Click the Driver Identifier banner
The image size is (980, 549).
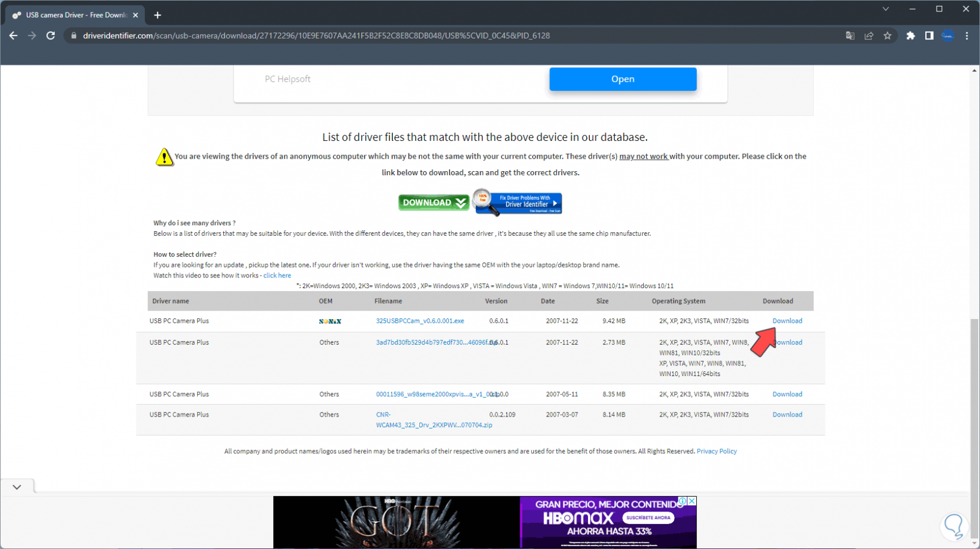(518, 203)
